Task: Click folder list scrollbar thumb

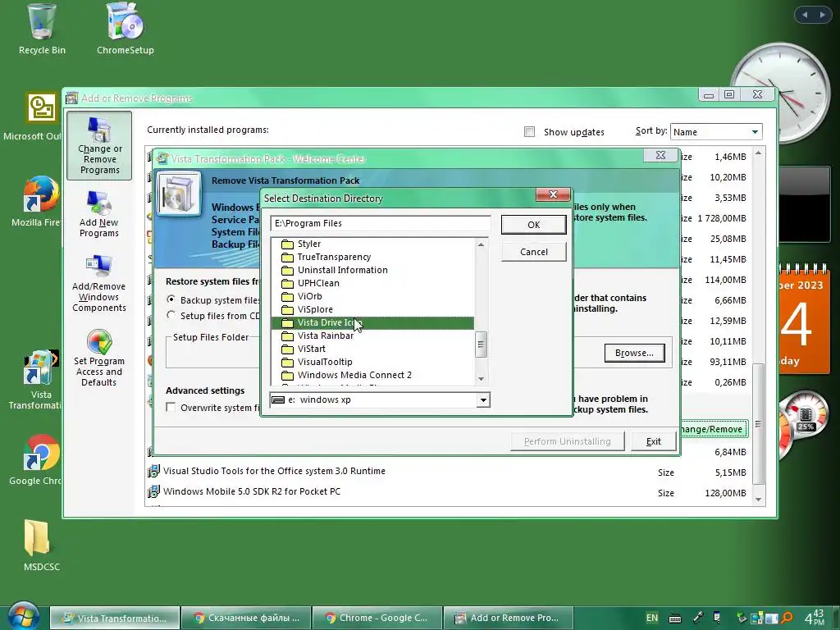Action: (x=481, y=344)
